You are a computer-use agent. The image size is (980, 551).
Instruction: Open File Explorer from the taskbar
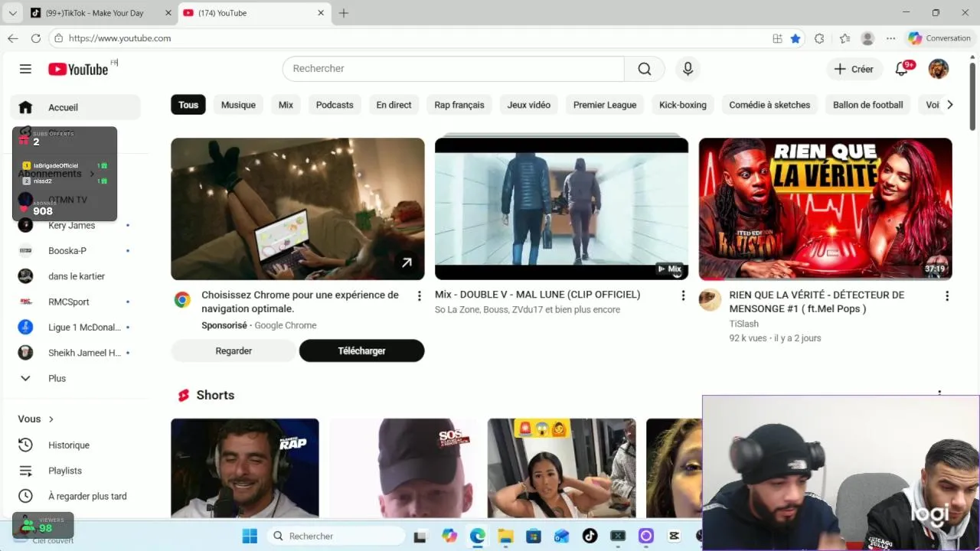coord(505,536)
